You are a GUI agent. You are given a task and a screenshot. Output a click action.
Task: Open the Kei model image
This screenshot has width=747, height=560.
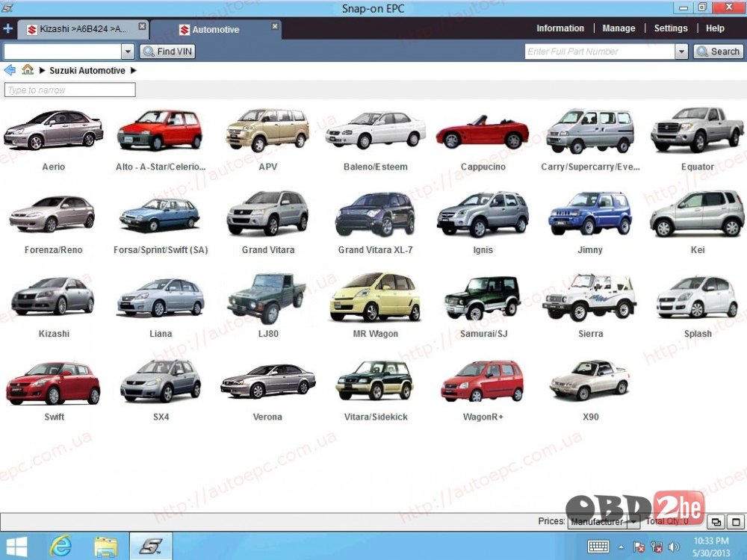(697, 214)
